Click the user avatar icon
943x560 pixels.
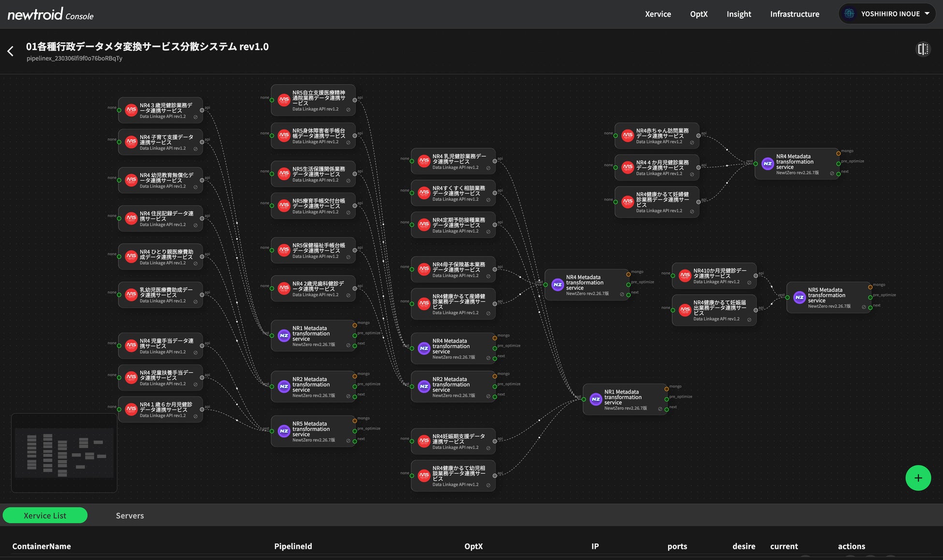tap(850, 14)
